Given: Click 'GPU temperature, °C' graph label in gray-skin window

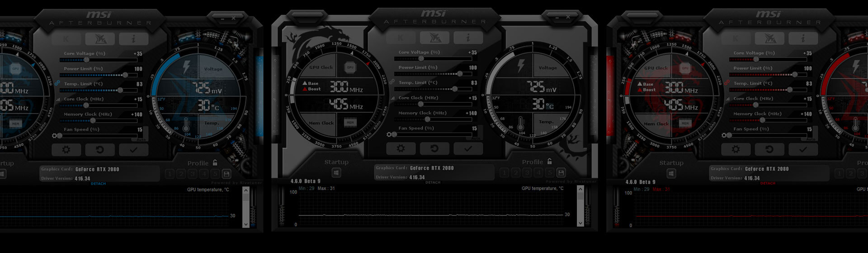Looking at the screenshot, I should (x=542, y=188).
